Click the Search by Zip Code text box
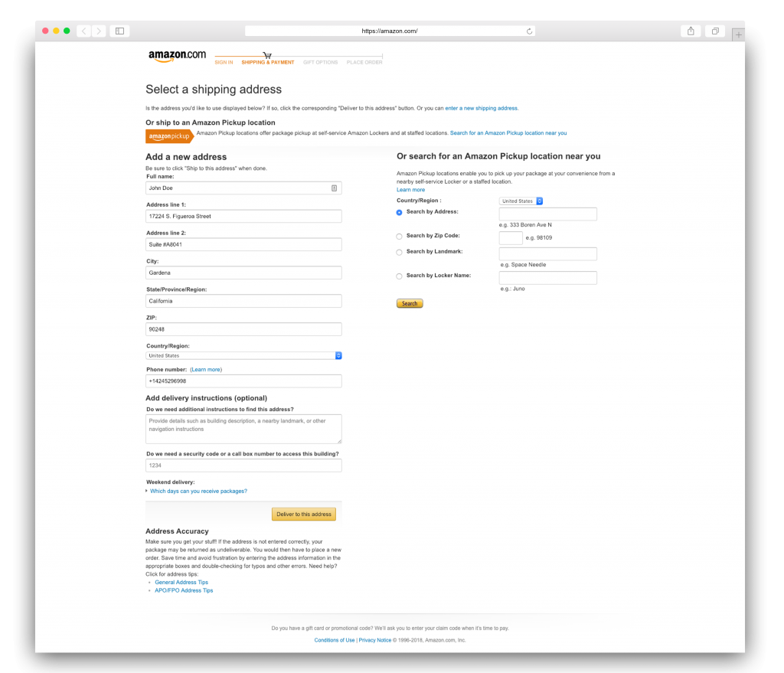This screenshot has width=784, height=673. (x=511, y=237)
